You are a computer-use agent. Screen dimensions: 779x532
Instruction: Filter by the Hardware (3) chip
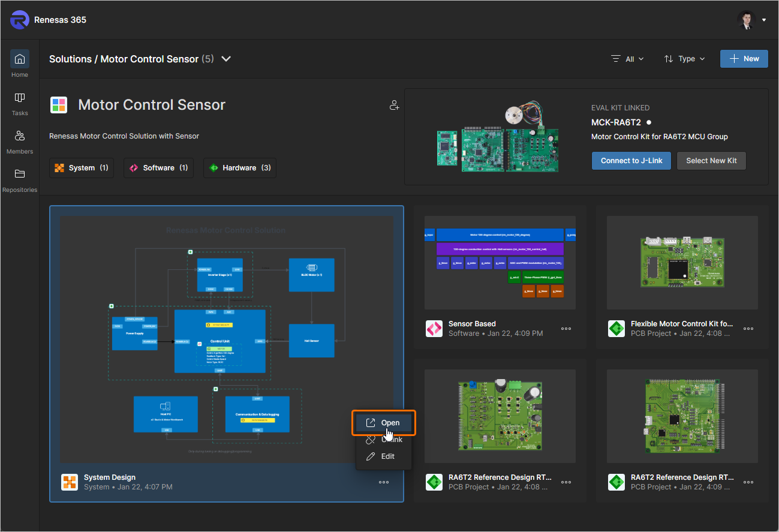[240, 168]
